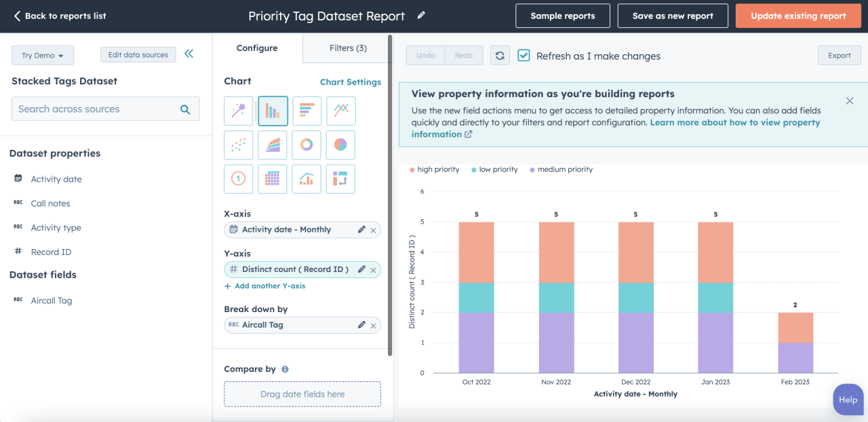Pick the magic wand auto chart suggestion

pos(238,111)
